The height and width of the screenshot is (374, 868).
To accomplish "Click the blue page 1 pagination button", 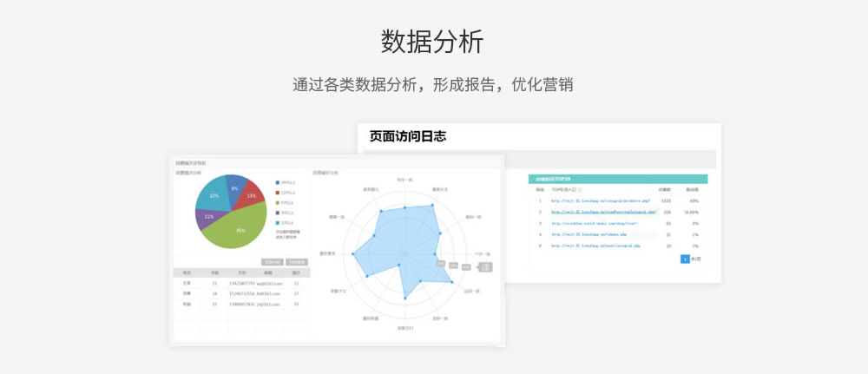I will (x=685, y=259).
